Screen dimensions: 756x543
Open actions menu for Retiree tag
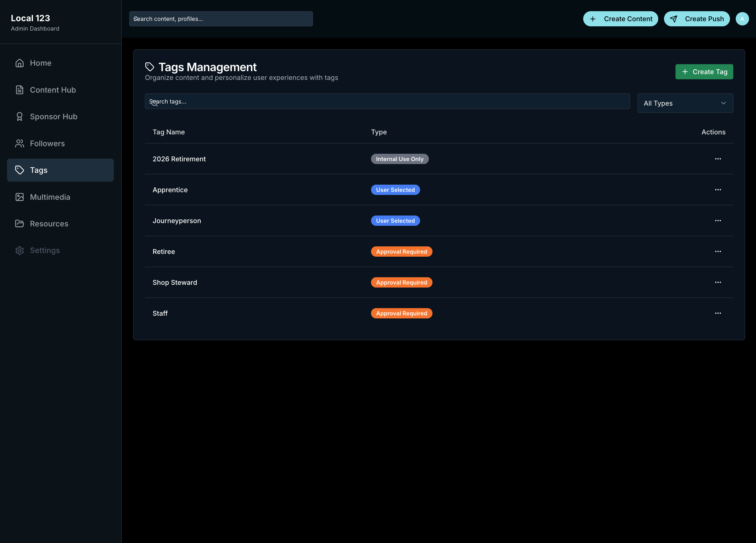click(x=718, y=251)
